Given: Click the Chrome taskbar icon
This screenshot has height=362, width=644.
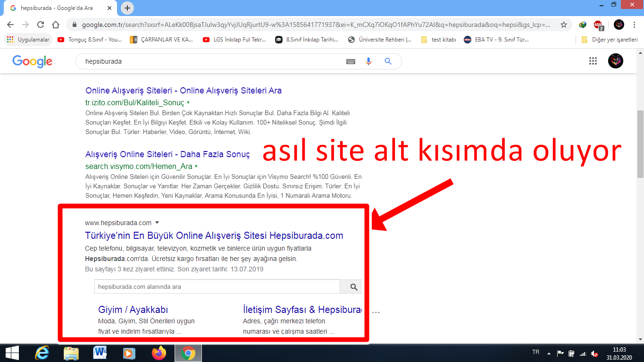Looking at the screenshot, I should tap(188, 353).
